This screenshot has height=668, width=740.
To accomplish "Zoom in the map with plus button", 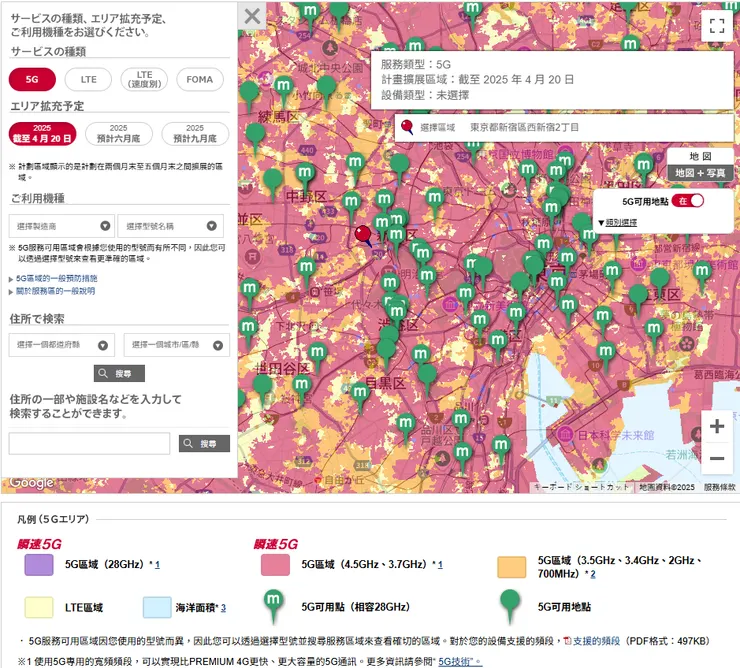I will (x=716, y=426).
